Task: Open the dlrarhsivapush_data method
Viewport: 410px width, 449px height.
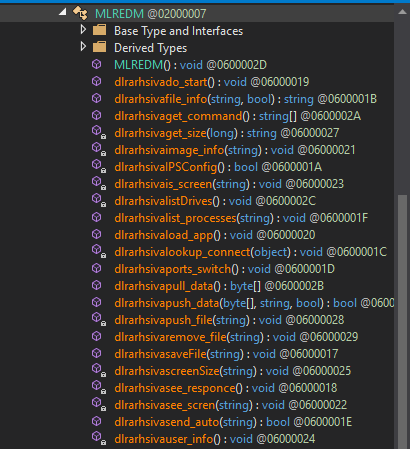Action: [254, 303]
